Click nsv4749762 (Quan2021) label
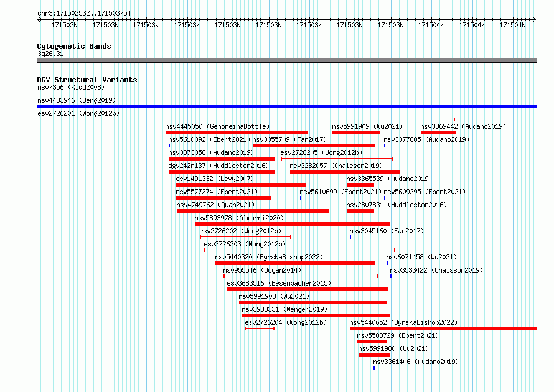Viewport: 554px width, 392px height. pyautogui.click(x=215, y=205)
